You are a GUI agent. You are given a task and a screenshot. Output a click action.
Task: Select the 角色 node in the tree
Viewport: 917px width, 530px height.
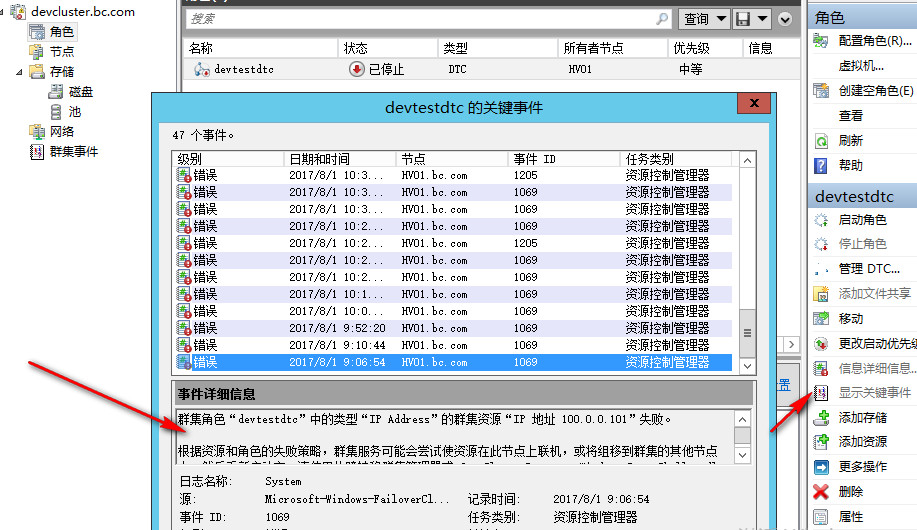[x=61, y=32]
